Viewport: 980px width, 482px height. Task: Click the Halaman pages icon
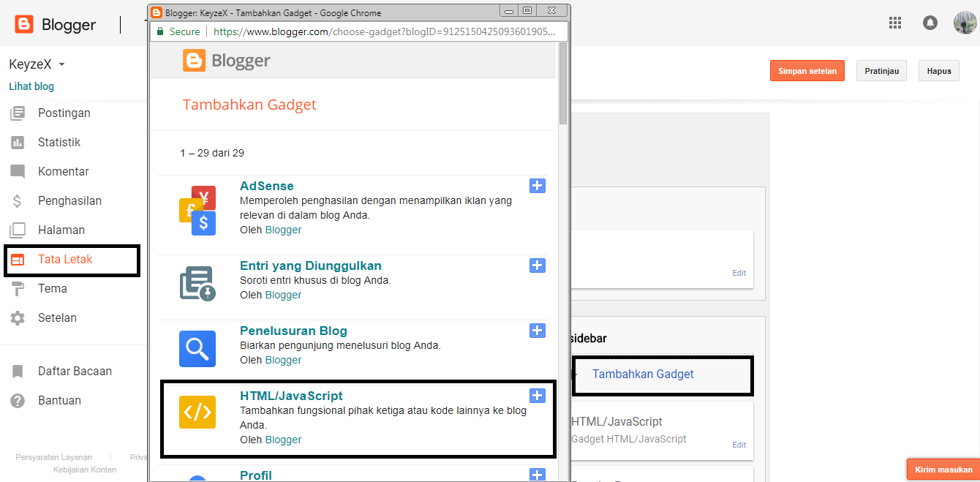point(18,230)
